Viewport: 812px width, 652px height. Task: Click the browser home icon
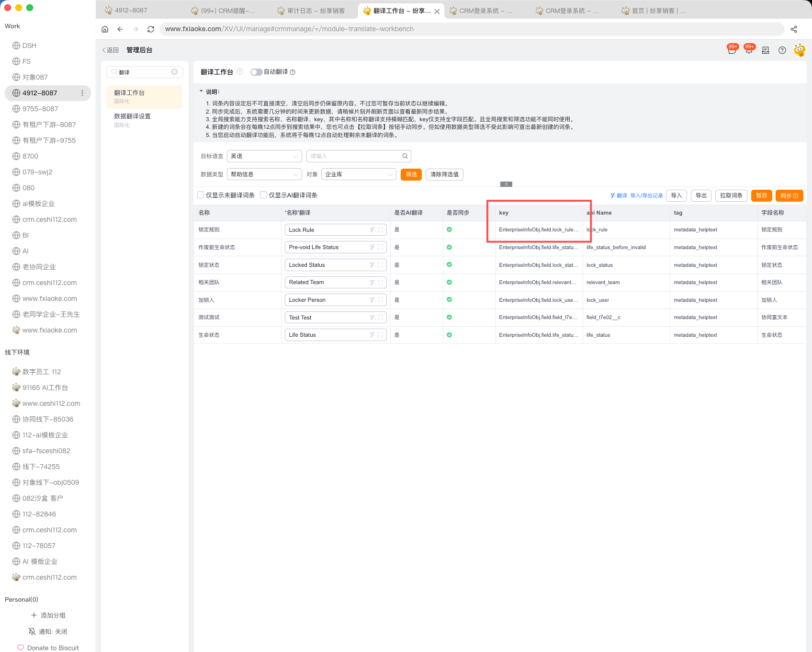[105, 29]
